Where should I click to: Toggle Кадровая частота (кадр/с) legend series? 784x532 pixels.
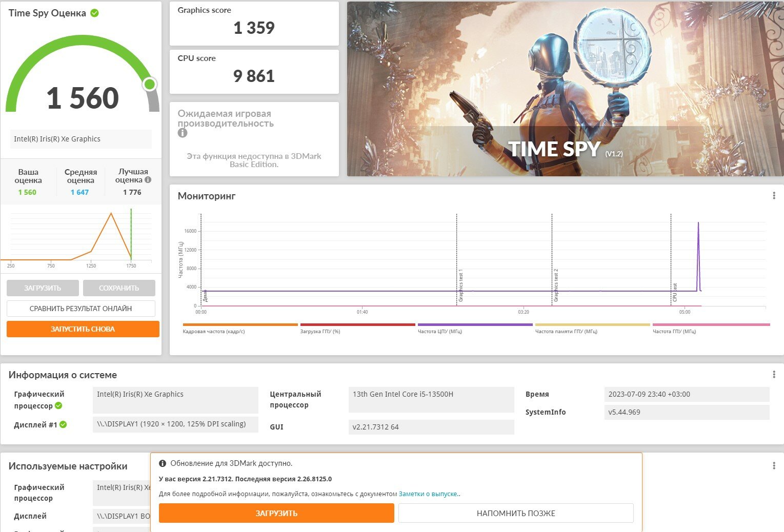pyautogui.click(x=240, y=329)
